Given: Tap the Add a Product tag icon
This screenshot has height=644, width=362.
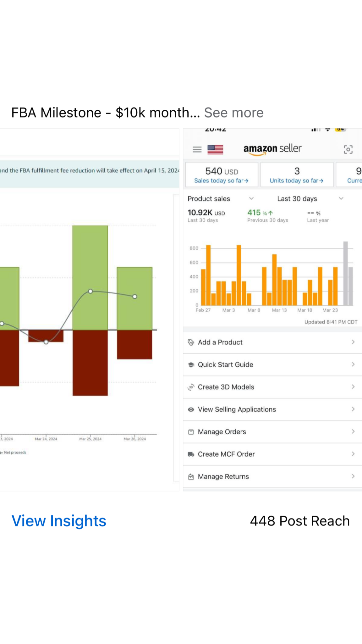Looking at the screenshot, I should tap(191, 342).
